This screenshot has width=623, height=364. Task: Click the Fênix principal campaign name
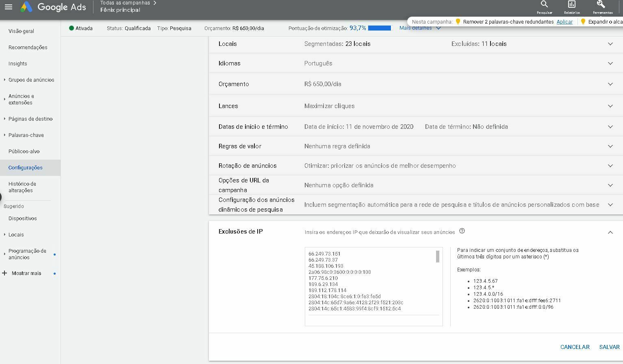pyautogui.click(x=120, y=10)
